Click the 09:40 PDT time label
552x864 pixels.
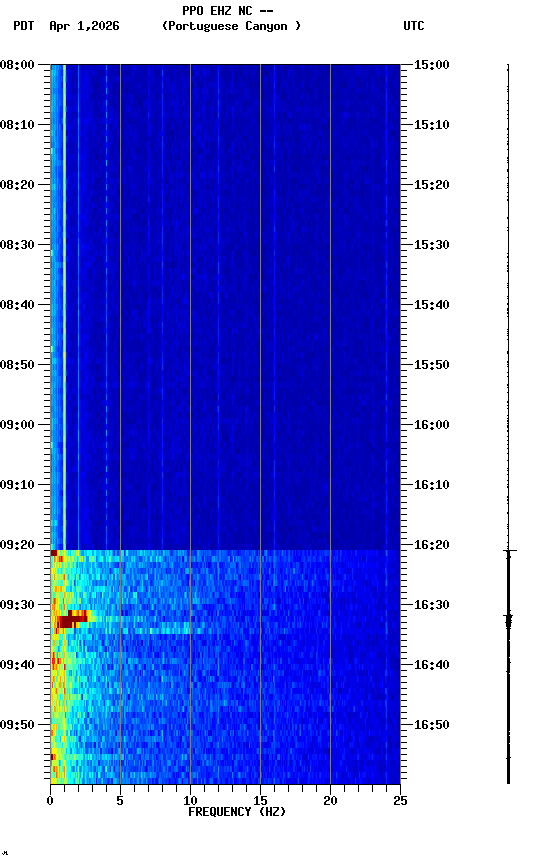click(17, 665)
